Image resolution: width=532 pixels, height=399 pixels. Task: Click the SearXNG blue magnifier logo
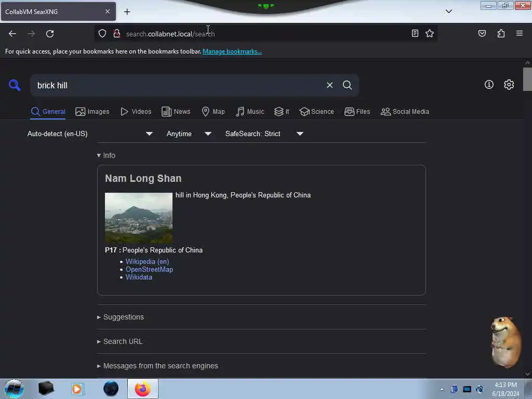point(15,85)
